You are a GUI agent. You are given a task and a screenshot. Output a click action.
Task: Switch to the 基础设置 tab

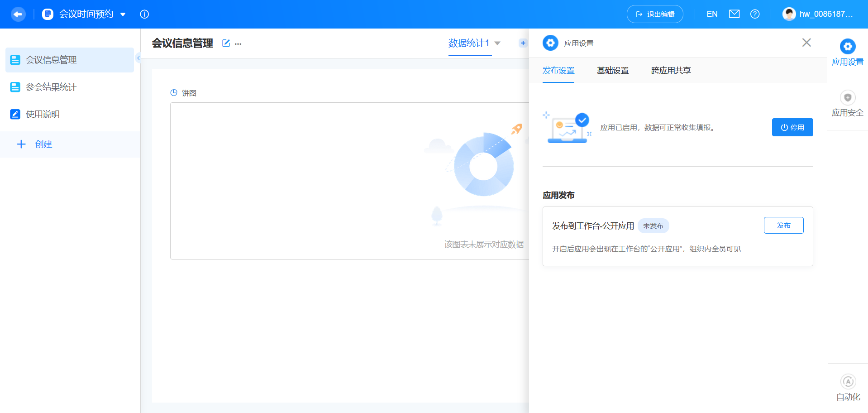pos(612,71)
